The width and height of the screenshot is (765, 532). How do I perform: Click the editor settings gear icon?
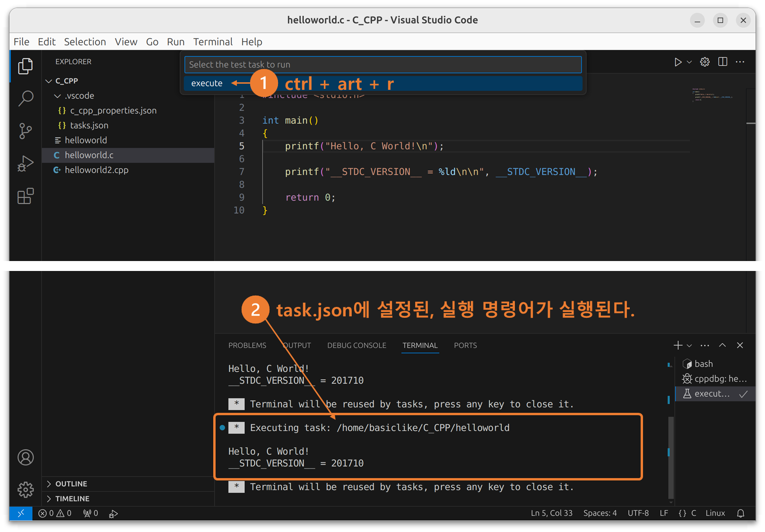click(705, 62)
